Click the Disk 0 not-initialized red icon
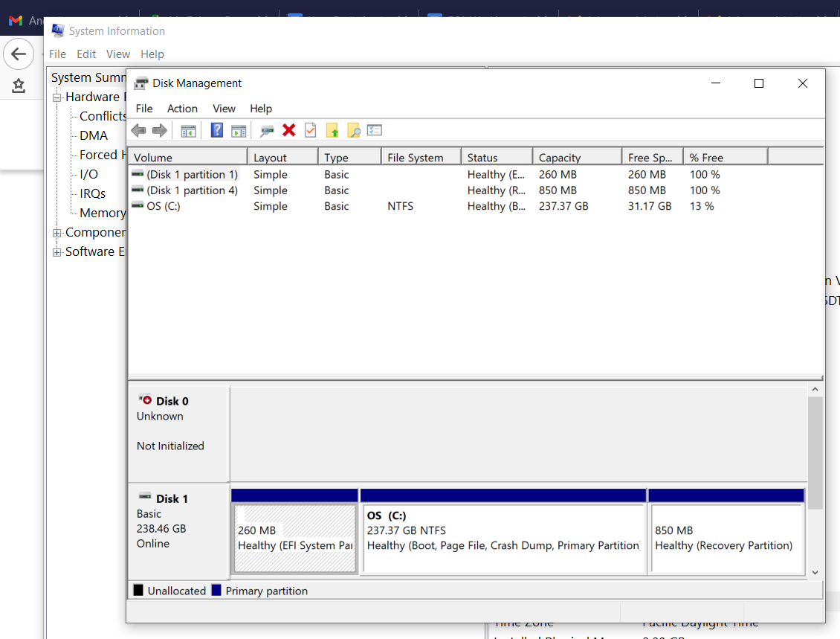The height and width of the screenshot is (639, 840). click(x=145, y=399)
